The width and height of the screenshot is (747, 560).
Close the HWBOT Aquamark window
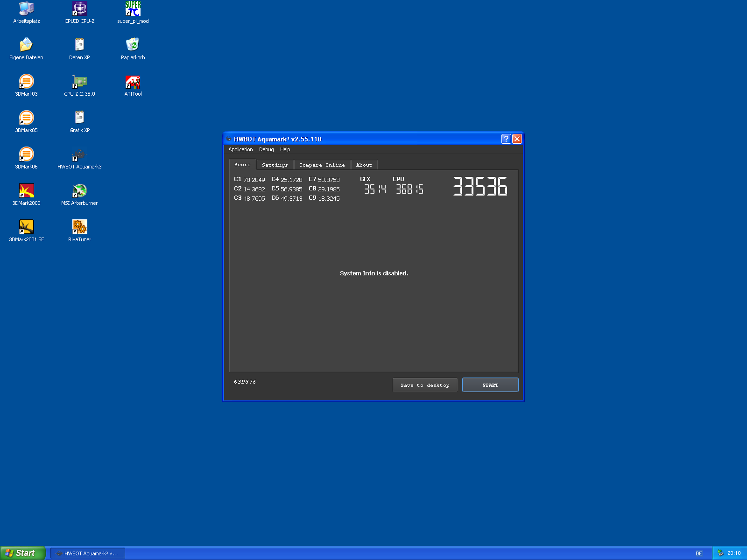coord(517,139)
